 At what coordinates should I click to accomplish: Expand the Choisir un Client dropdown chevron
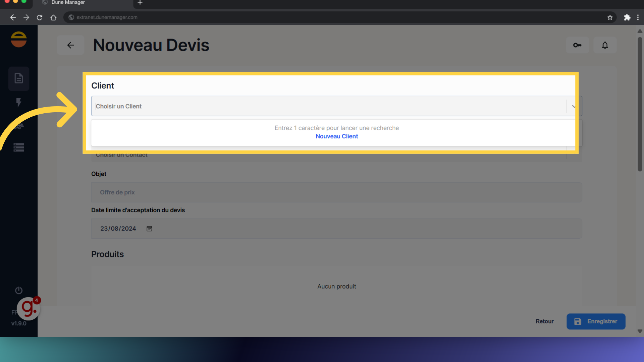tap(574, 106)
